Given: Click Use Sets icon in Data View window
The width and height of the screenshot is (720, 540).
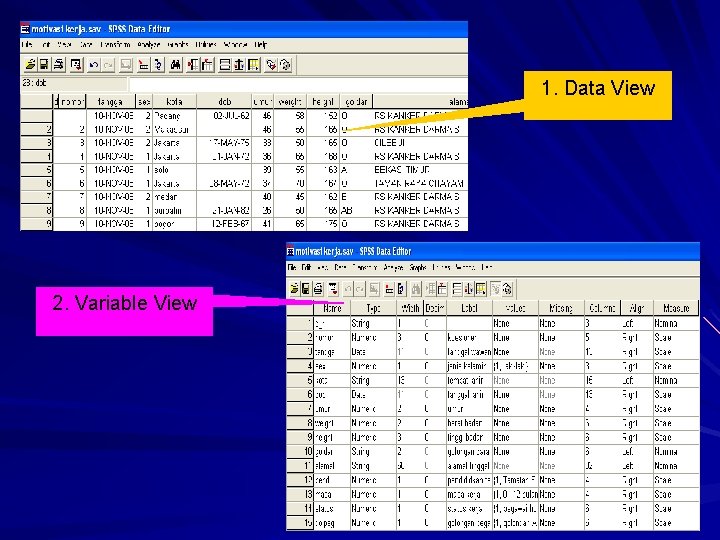Looking at the screenshot, I should [285, 65].
